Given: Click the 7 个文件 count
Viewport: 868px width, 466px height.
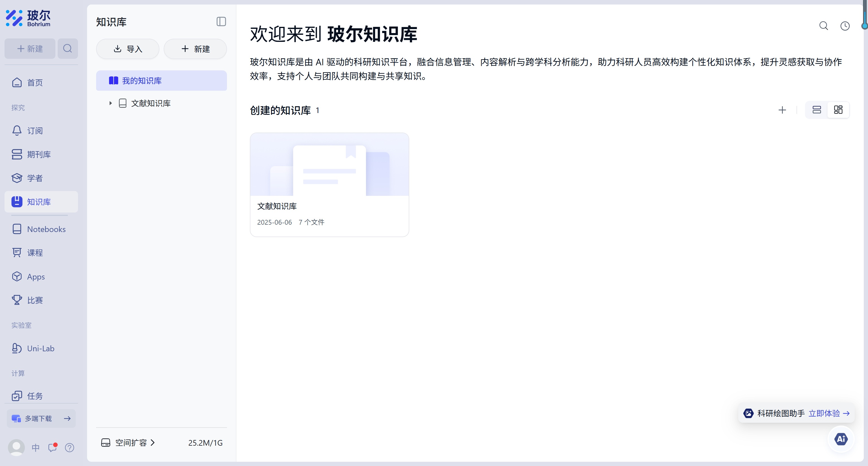Looking at the screenshot, I should click(x=311, y=222).
